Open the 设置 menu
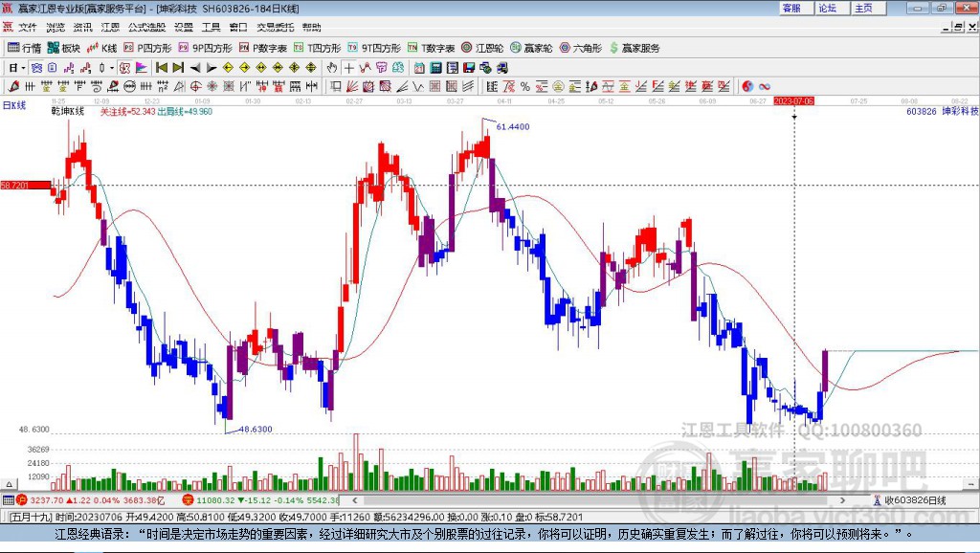The width and height of the screenshot is (980, 553). point(184,27)
